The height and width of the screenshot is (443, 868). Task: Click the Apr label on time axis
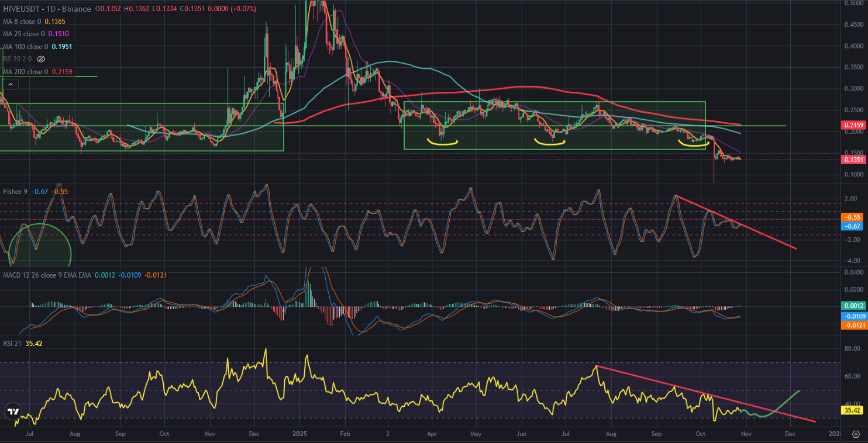[432, 435]
